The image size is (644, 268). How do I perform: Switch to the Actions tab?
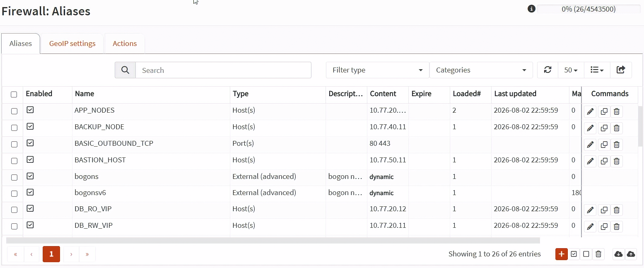[x=125, y=43]
